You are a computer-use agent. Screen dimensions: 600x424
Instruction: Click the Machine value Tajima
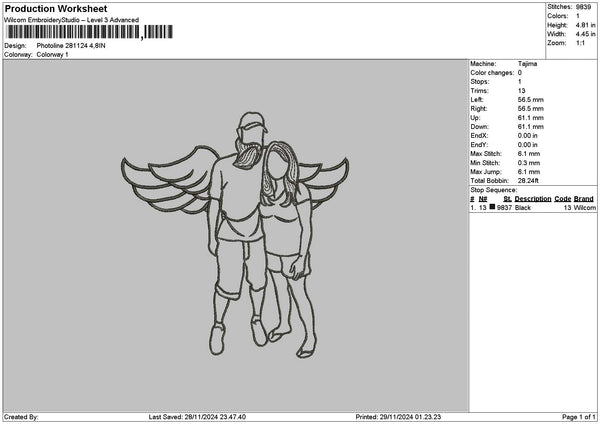click(527, 64)
